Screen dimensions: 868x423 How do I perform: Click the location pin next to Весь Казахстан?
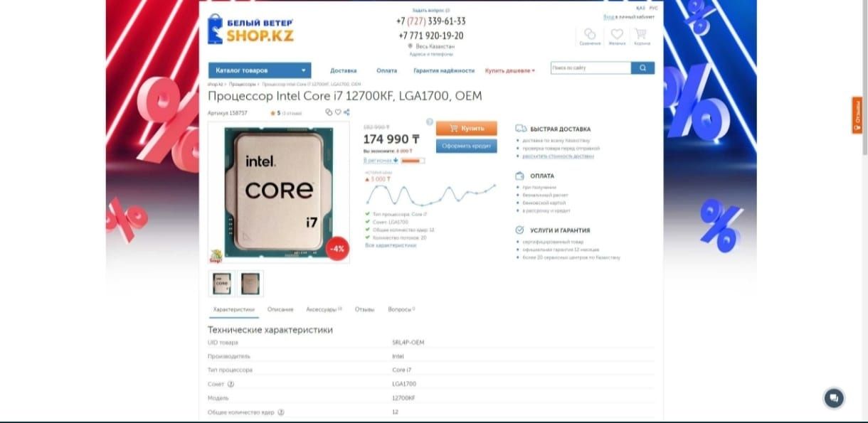point(411,46)
